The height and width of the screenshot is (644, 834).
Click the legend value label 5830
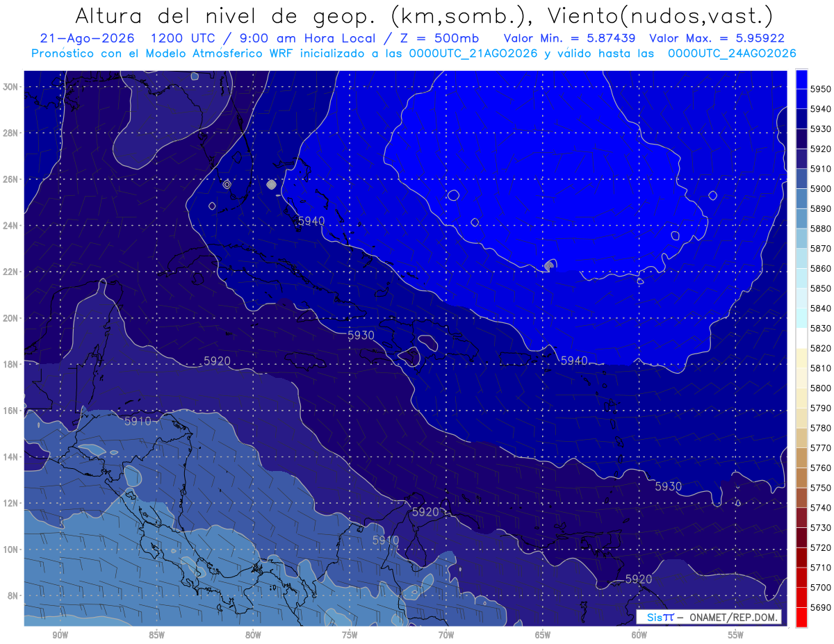(x=820, y=328)
